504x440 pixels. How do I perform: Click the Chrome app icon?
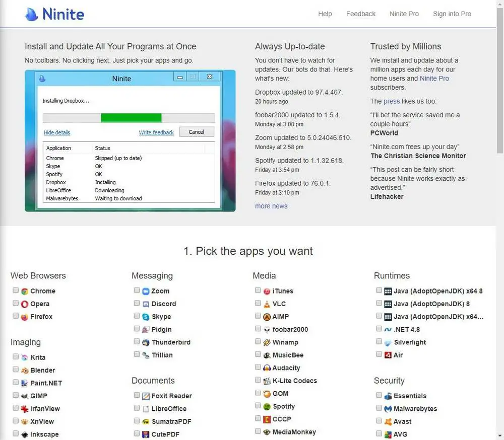click(25, 291)
